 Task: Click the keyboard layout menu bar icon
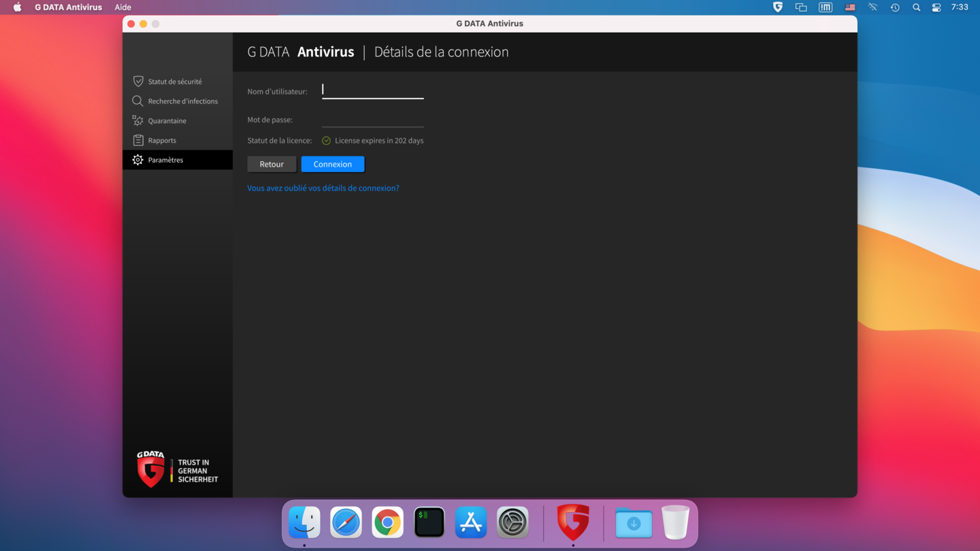point(826,7)
